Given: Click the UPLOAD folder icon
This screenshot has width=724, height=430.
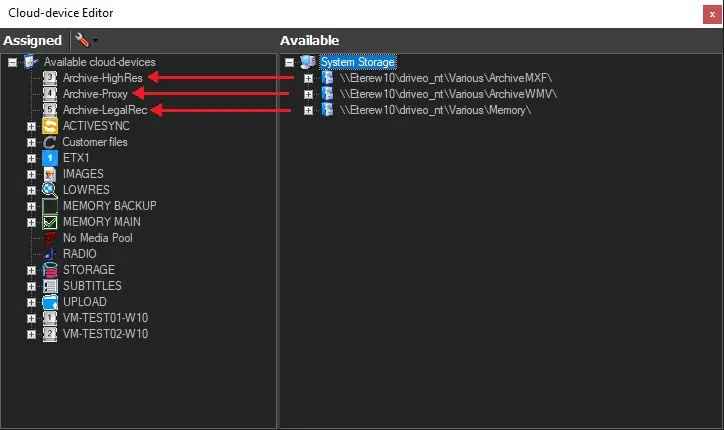Looking at the screenshot, I should click(50, 302).
